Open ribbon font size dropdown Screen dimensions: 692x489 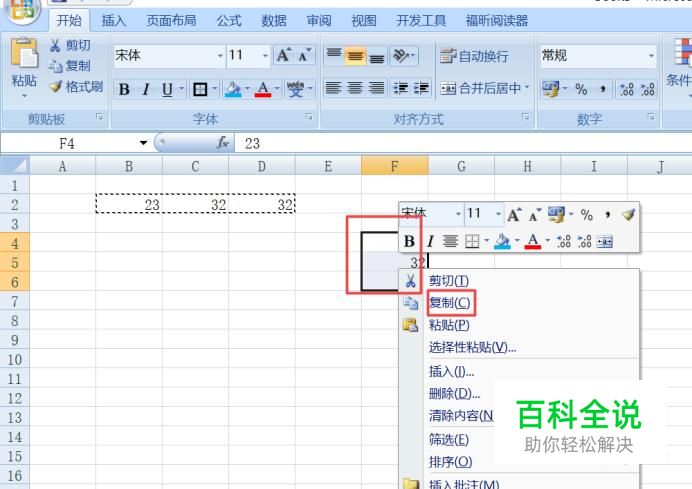265,56
